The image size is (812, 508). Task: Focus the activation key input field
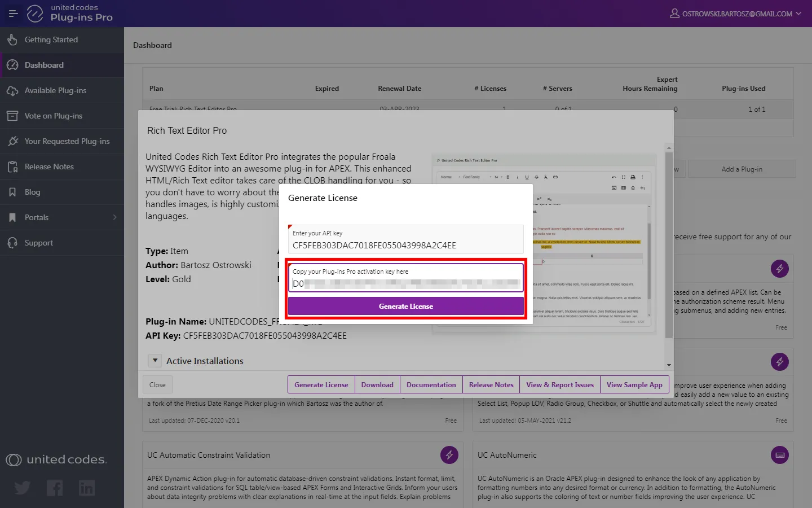click(405, 283)
